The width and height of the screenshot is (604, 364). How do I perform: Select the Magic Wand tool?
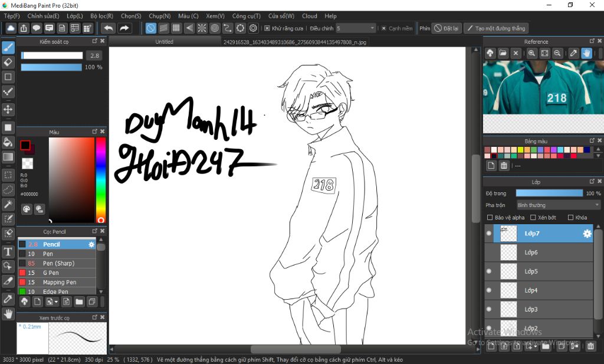point(8,204)
